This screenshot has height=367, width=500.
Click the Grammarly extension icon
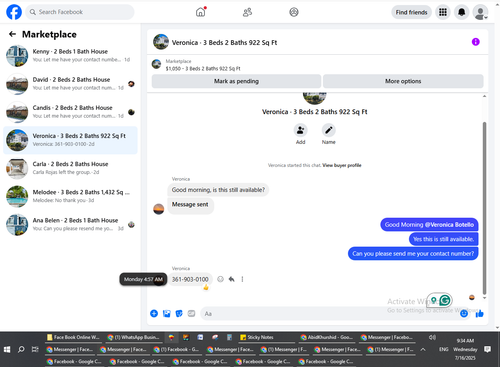(445, 300)
